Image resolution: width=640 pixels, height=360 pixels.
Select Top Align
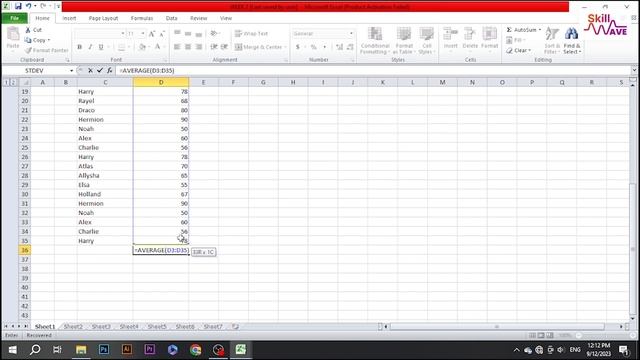point(177,33)
